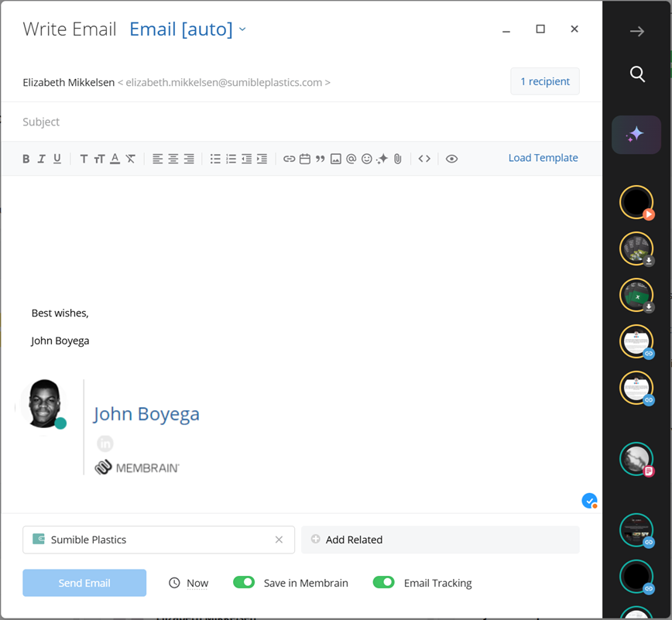The height and width of the screenshot is (620, 672).
Task: Open the Now send-time scheduler
Action: (x=189, y=583)
